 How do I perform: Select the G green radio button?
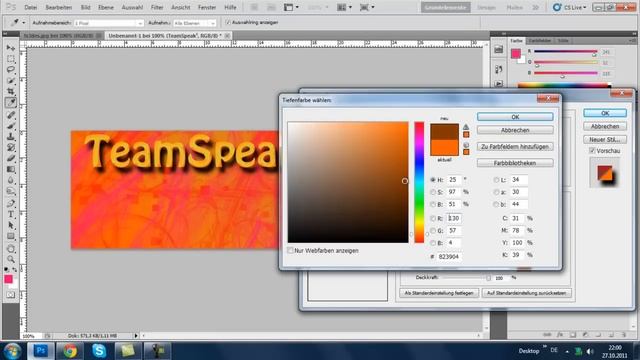point(433,231)
